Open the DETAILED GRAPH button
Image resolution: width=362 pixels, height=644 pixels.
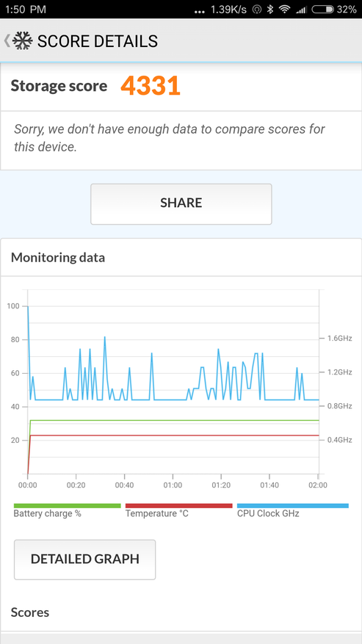point(84,560)
